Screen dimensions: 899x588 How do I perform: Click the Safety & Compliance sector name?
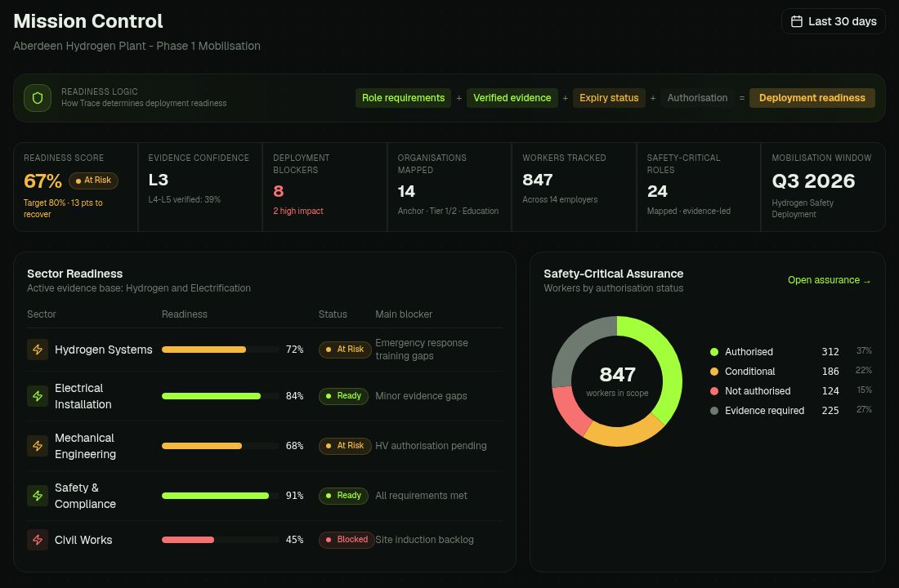[86, 496]
